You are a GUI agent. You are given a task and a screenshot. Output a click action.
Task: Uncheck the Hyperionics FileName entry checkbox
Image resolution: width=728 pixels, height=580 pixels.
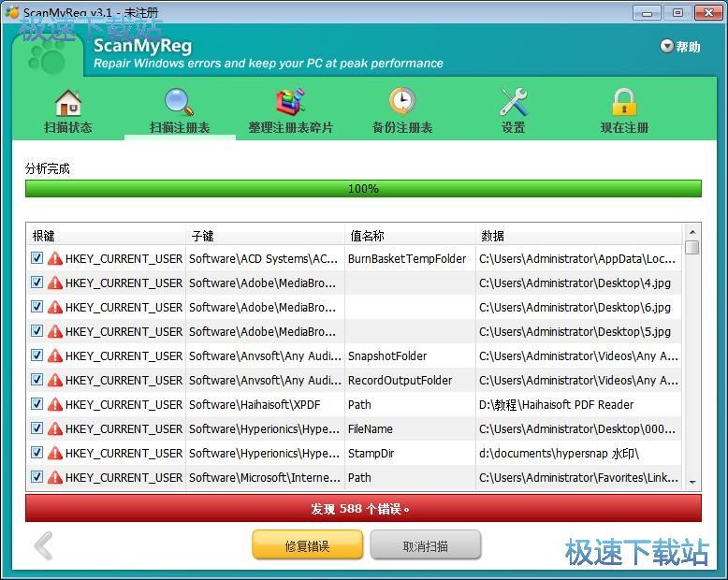[x=36, y=428]
